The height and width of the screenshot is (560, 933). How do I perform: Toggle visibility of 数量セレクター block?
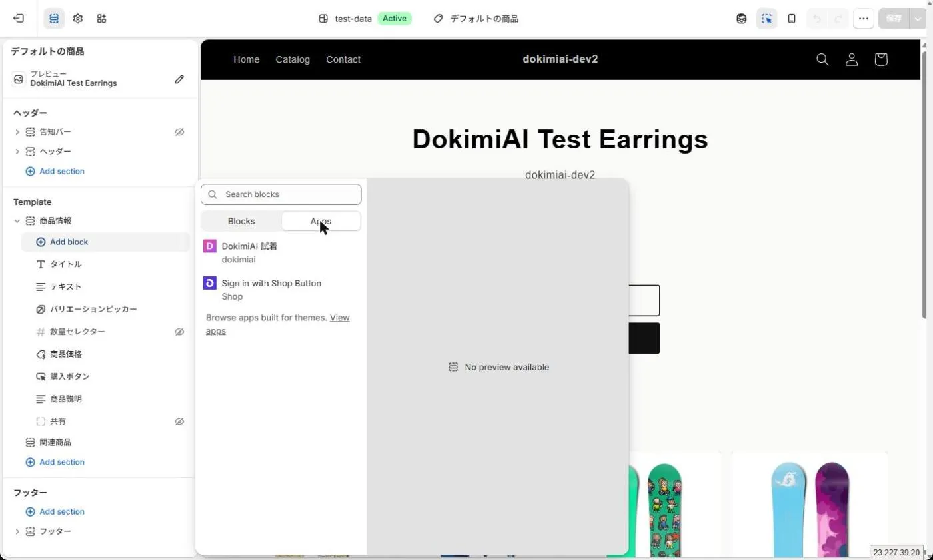click(x=179, y=332)
